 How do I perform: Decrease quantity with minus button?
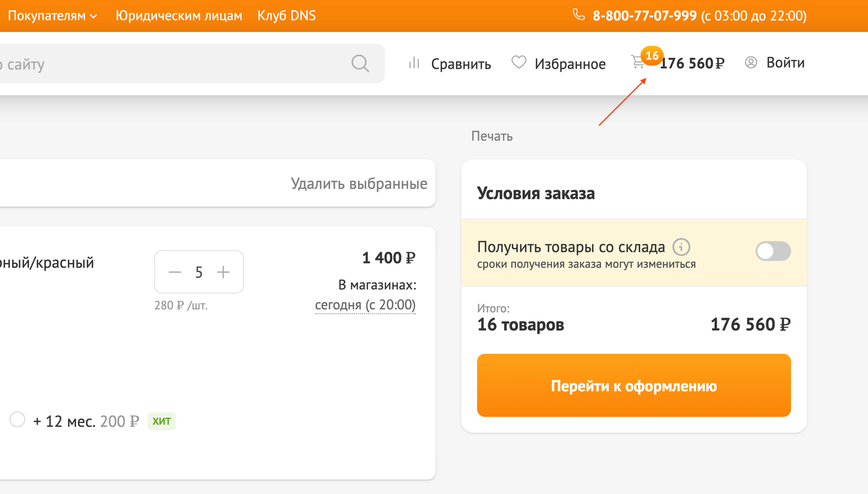tap(175, 272)
